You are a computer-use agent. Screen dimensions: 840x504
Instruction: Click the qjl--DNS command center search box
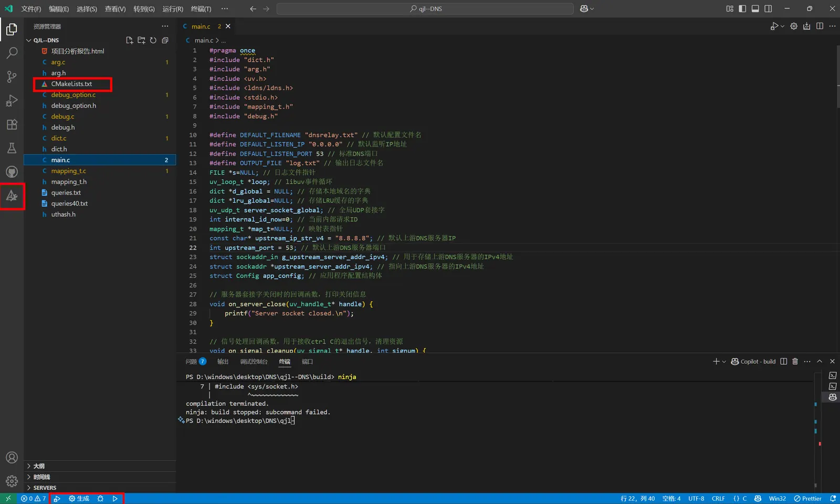425,9
